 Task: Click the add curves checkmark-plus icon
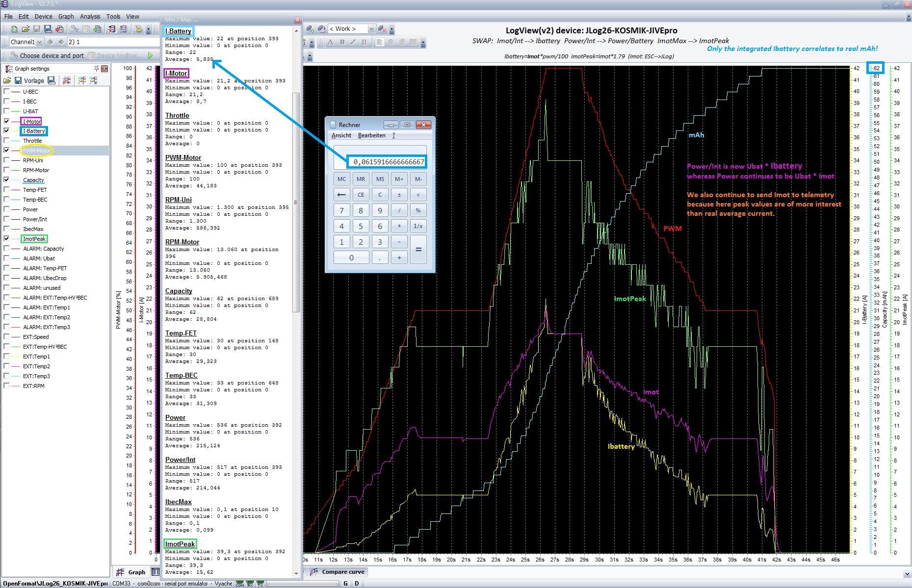point(93,80)
